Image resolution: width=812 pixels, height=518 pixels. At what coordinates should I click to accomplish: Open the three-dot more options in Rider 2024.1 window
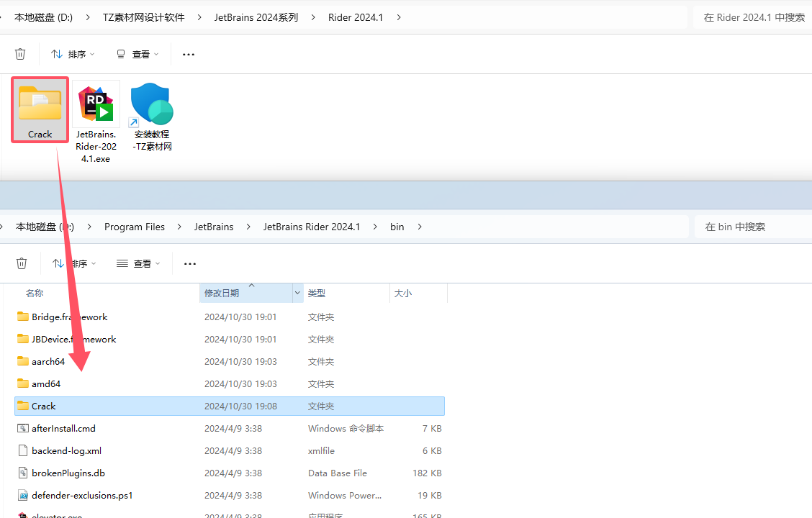click(x=189, y=55)
